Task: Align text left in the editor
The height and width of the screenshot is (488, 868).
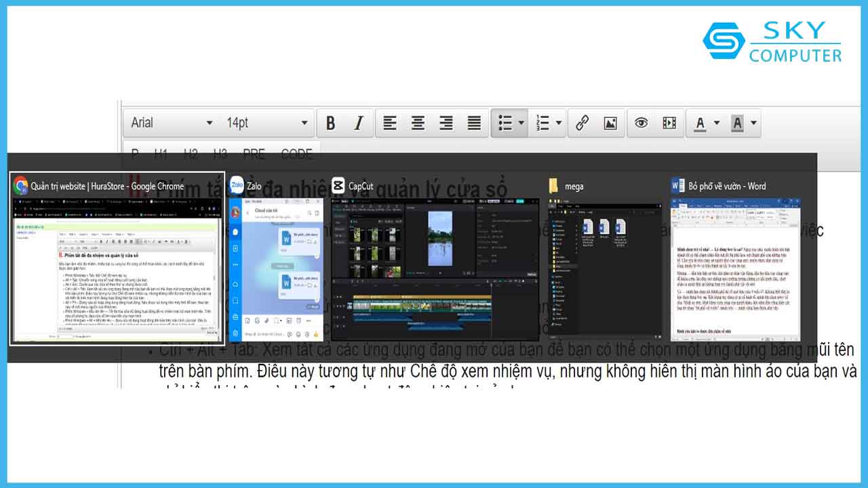Action: pyautogui.click(x=389, y=123)
